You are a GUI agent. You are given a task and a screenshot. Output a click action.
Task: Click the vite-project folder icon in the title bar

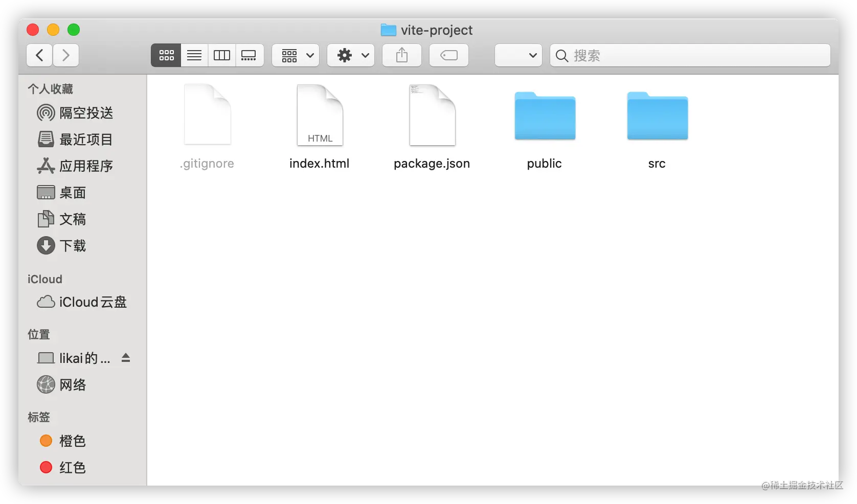(x=389, y=30)
